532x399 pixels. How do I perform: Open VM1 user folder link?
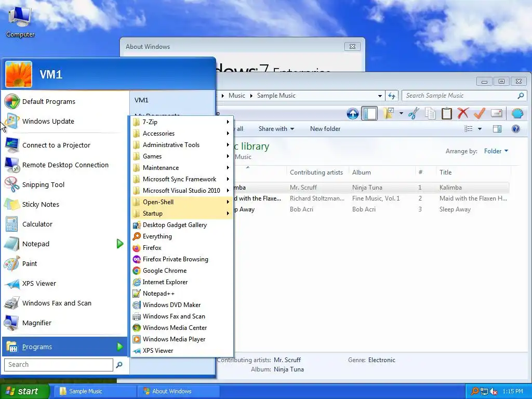(141, 100)
